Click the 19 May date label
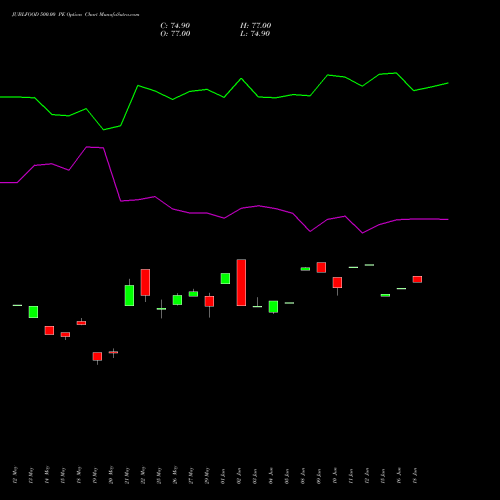 click(95, 475)
